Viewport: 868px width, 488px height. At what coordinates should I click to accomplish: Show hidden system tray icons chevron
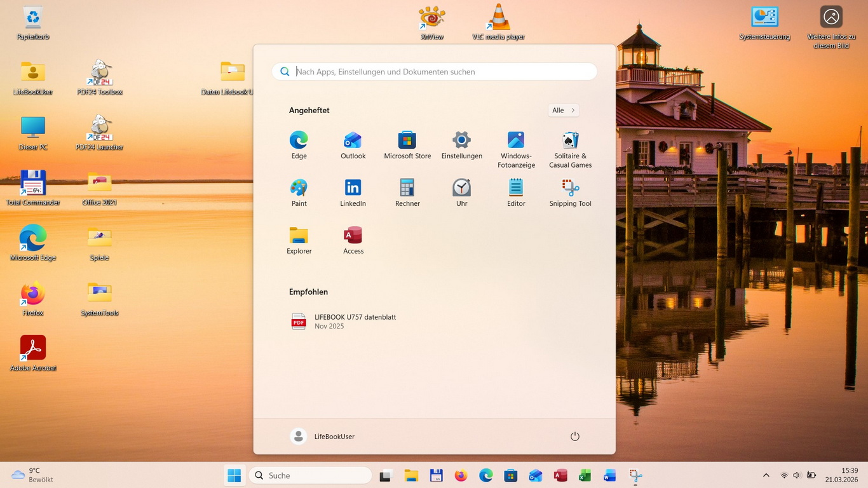766,475
